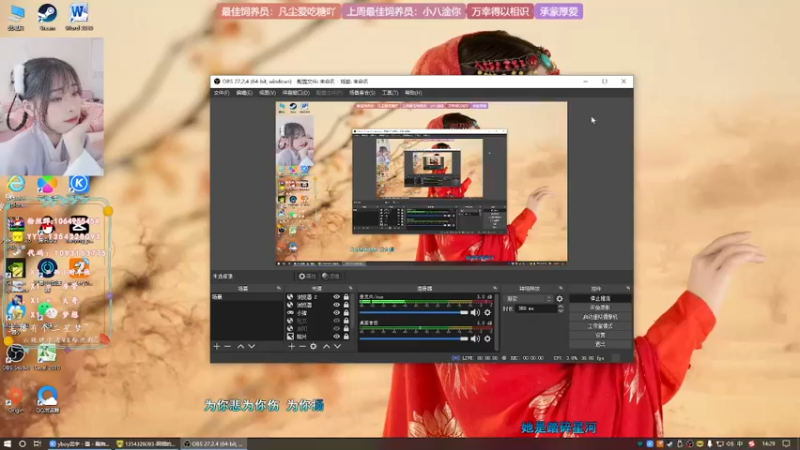Increase transition duration with the up arrow

click(x=560, y=307)
